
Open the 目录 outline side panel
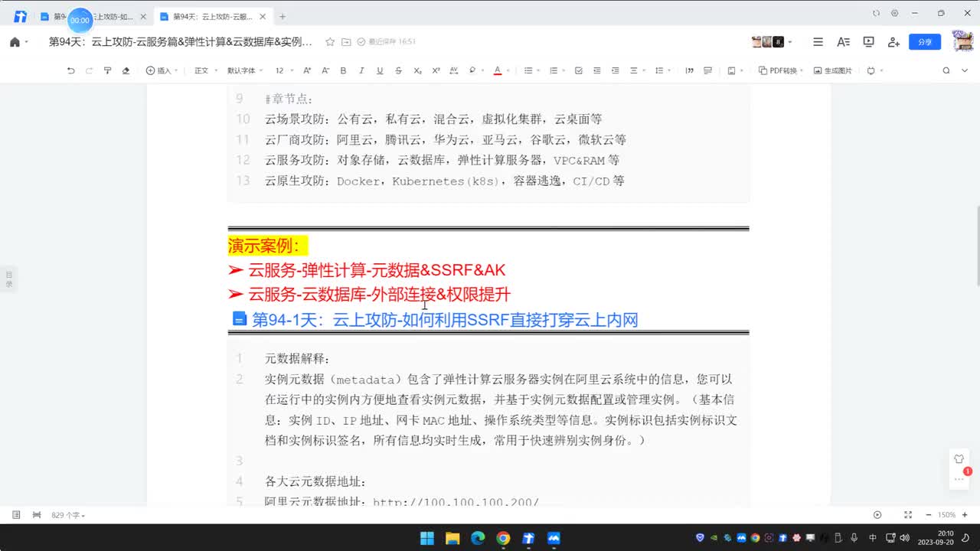(9, 279)
